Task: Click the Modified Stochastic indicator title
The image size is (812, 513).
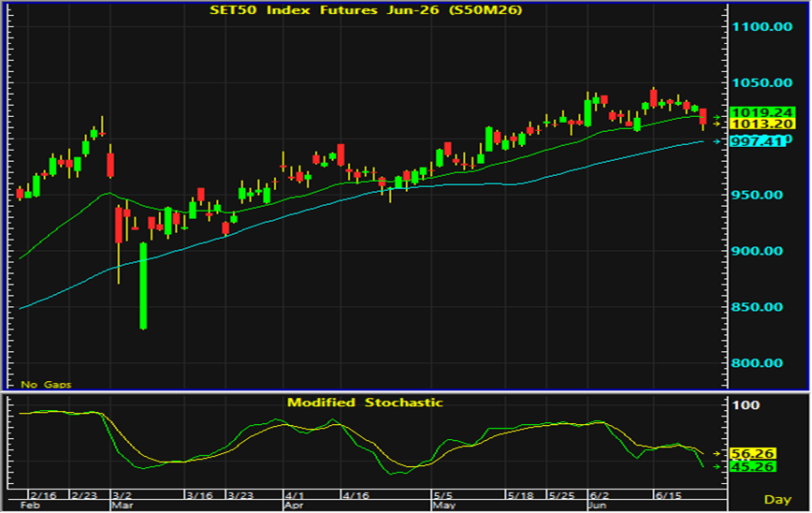Action: pos(365,403)
